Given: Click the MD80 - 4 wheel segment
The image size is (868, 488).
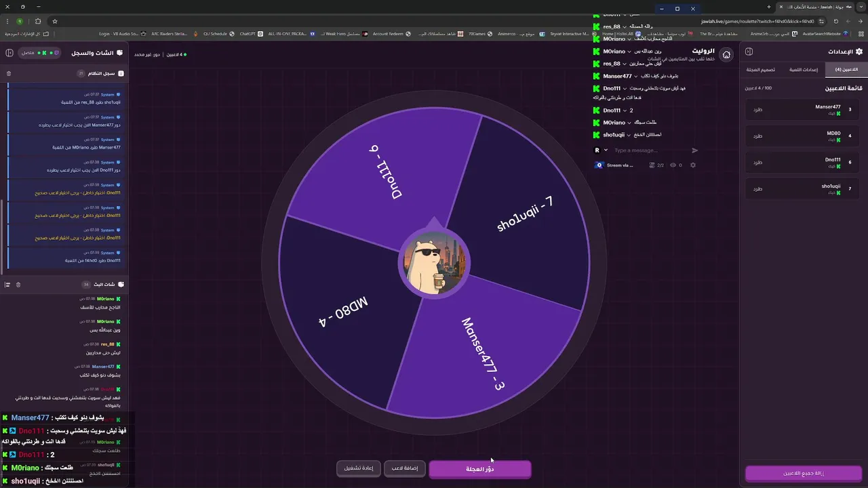Looking at the screenshot, I should tap(343, 312).
